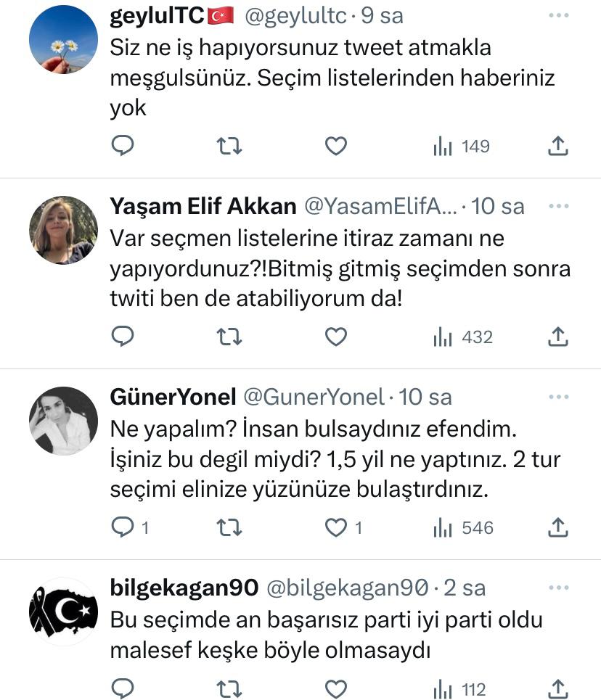
Task: Share geylulTC's tweet
Action: click(557, 147)
